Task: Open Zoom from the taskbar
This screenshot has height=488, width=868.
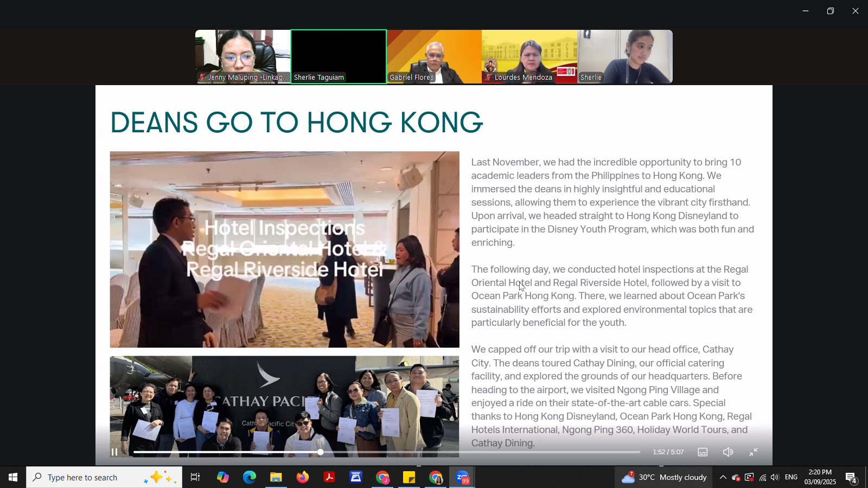Action: click(462, 477)
